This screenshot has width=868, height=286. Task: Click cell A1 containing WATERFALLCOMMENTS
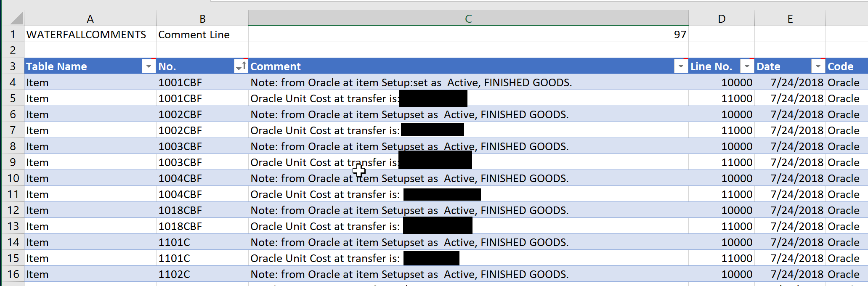coord(90,34)
